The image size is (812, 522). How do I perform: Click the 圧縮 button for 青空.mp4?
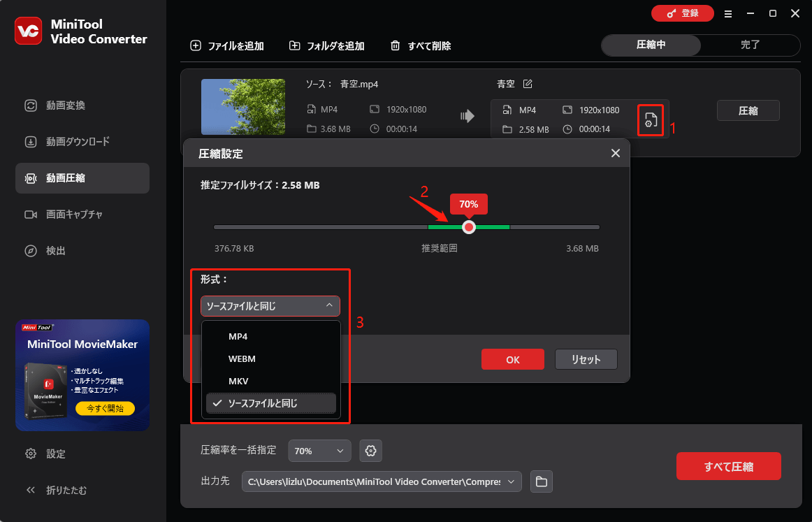pyautogui.click(x=748, y=110)
